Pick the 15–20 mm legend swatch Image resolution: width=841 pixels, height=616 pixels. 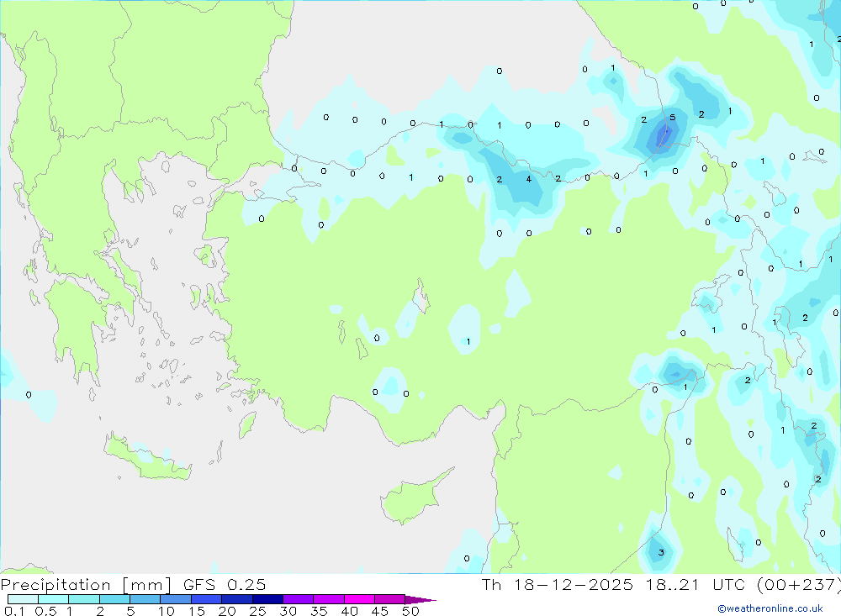point(206,599)
